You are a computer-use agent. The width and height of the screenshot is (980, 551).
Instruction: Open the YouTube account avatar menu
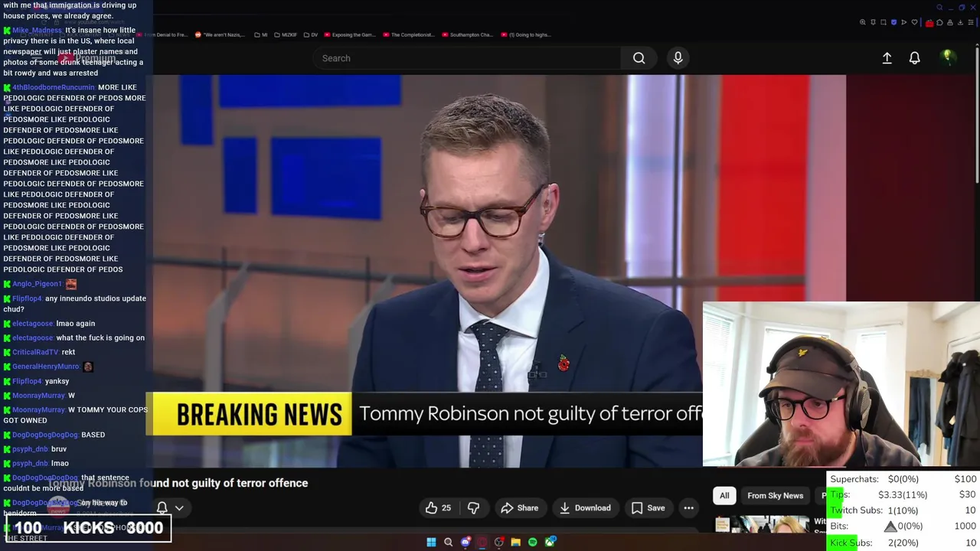tap(948, 57)
